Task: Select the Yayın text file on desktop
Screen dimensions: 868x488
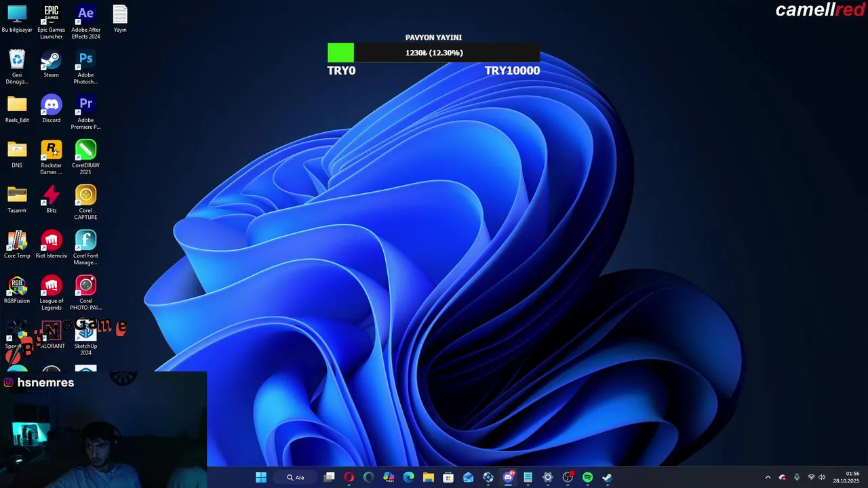Action: (120, 19)
